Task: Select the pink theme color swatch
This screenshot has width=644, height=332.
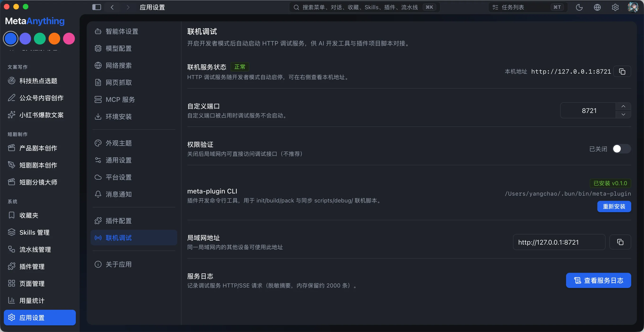Action: point(69,39)
